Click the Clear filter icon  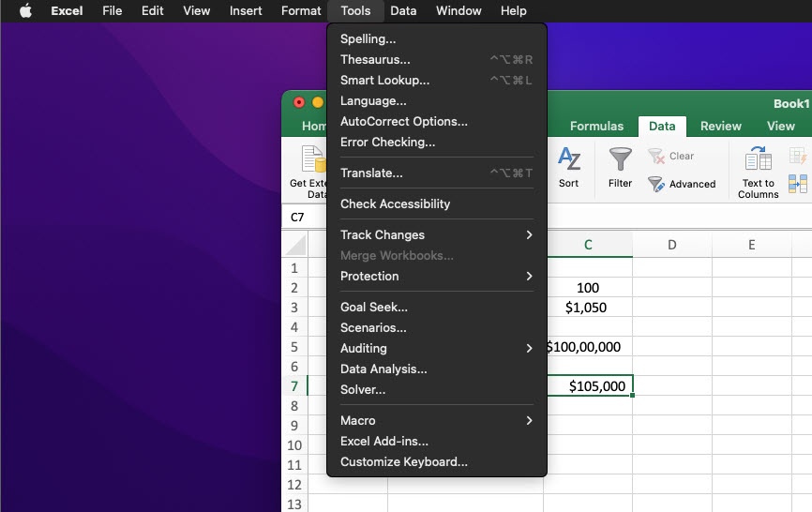coord(656,156)
